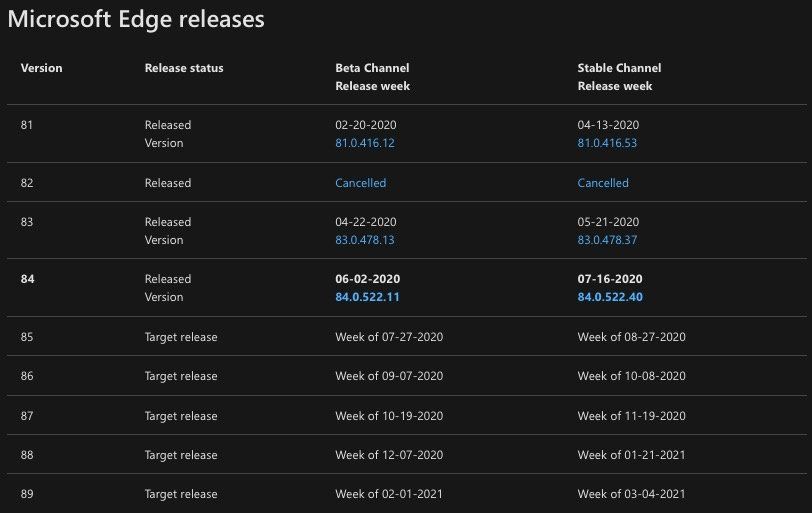Select version number 83 cell
Viewport: 812px width, 513px height.
[27, 222]
